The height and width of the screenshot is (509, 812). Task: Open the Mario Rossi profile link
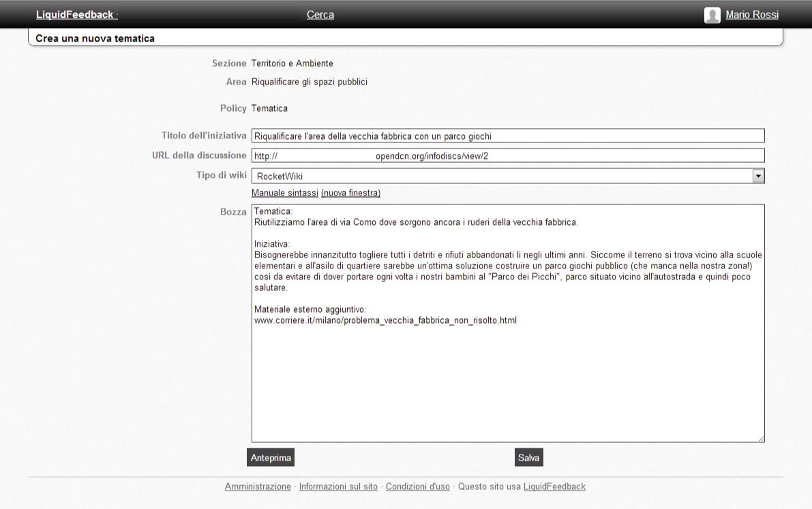click(x=751, y=15)
